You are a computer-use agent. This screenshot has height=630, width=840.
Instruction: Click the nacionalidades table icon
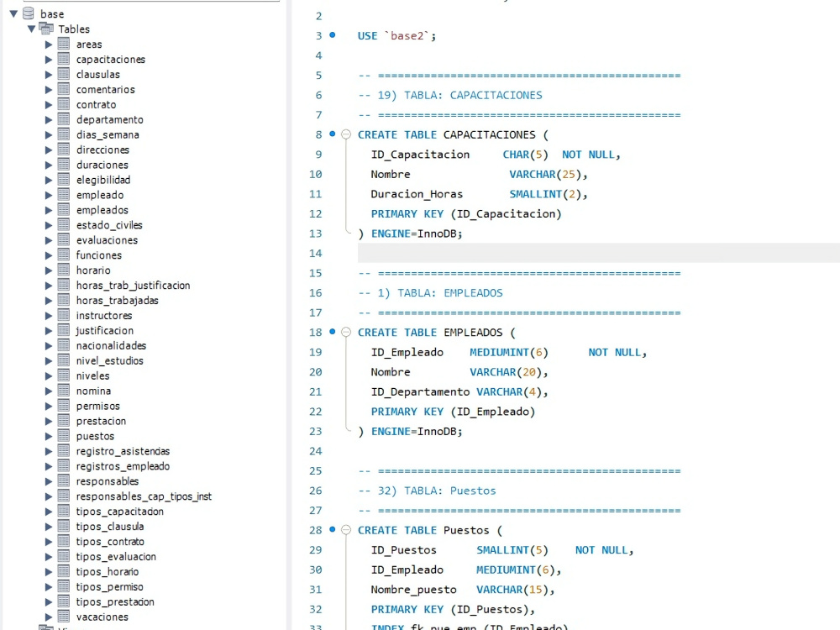[x=64, y=345]
